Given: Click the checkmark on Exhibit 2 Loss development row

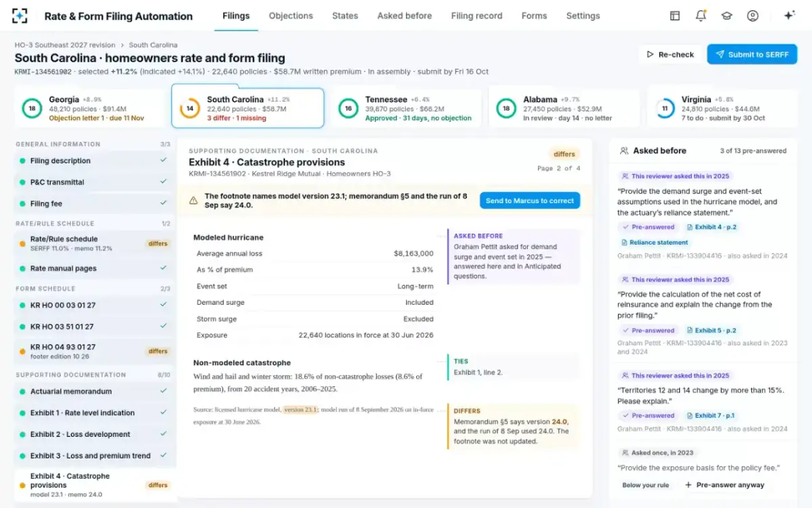Looking at the screenshot, I should [163, 434].
